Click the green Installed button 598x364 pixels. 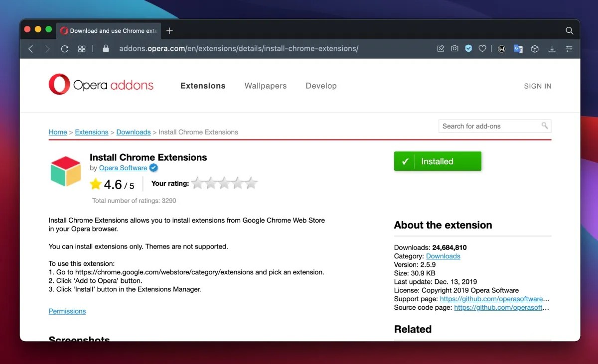pos(438,161)
